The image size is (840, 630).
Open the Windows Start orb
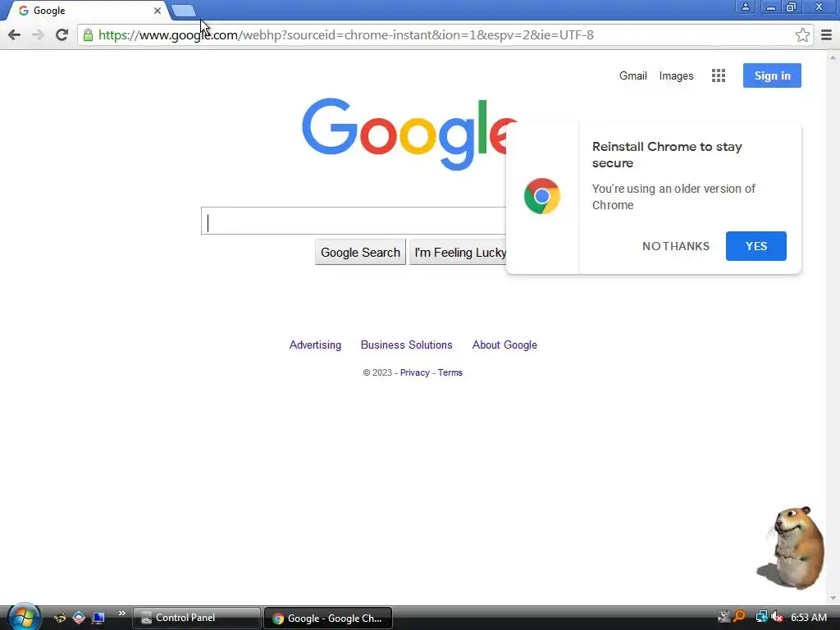(24, 617)
